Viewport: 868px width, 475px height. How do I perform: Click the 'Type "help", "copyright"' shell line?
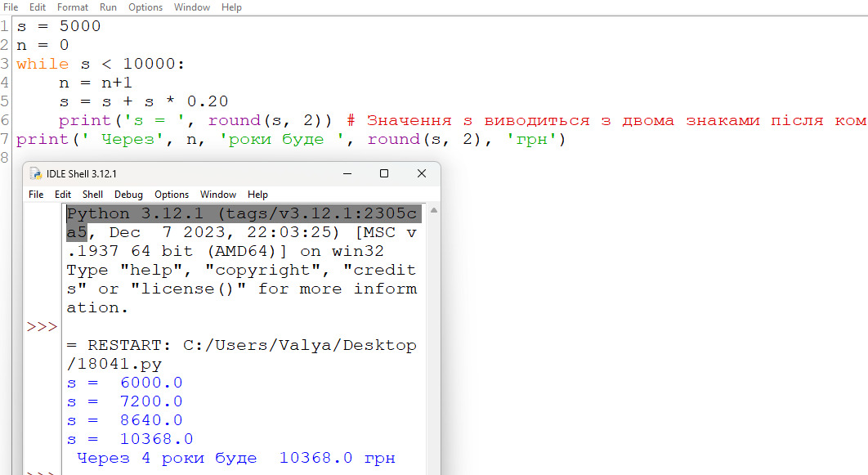[x=241, y=270]
